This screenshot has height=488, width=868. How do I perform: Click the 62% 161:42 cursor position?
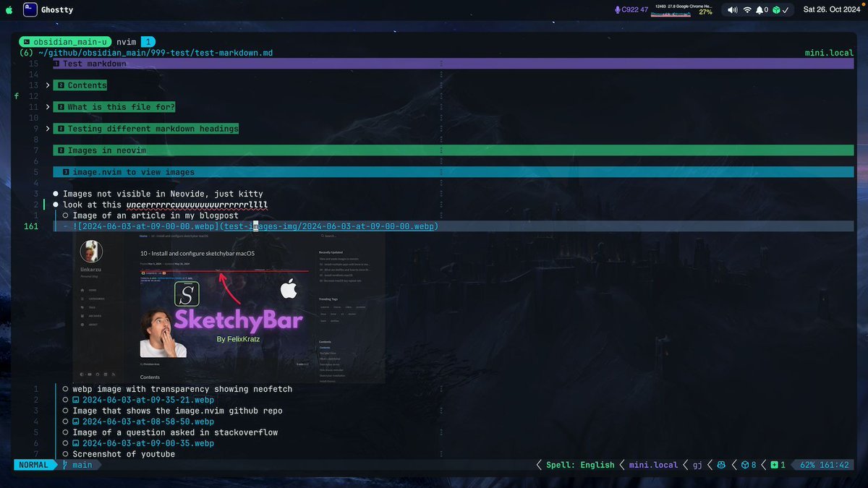click(x=826, y=465)
